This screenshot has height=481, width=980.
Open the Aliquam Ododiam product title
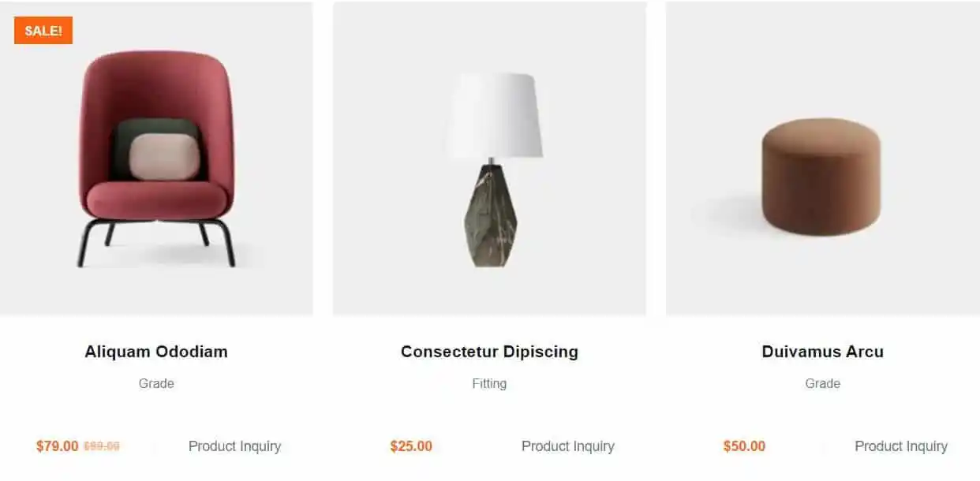point(156,352)
